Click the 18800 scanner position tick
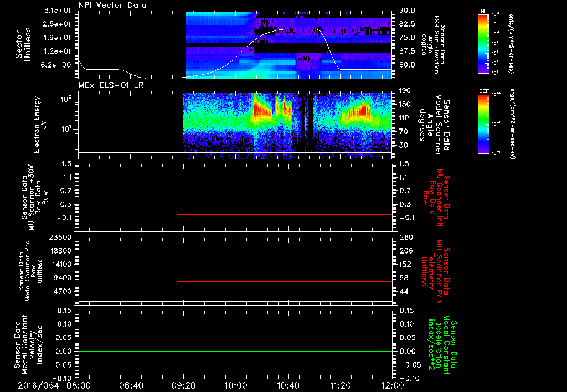The height and width of the screenshot is (392, 567). 60,251
